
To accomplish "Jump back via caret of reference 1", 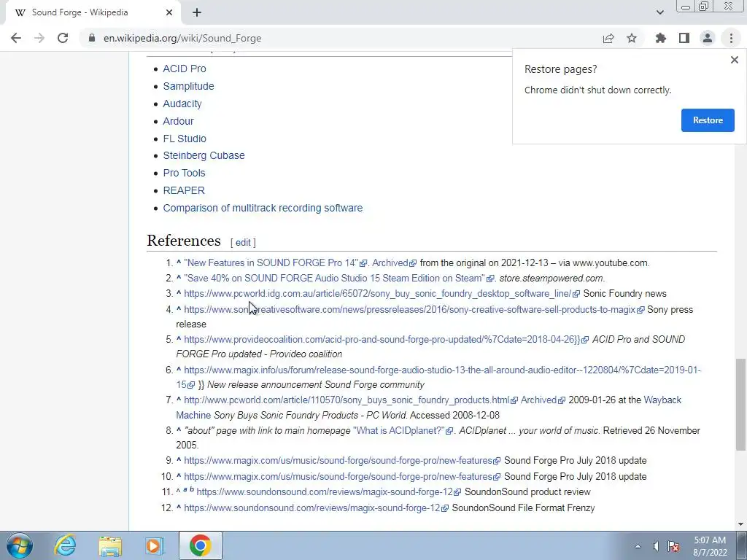I will 179,262.
